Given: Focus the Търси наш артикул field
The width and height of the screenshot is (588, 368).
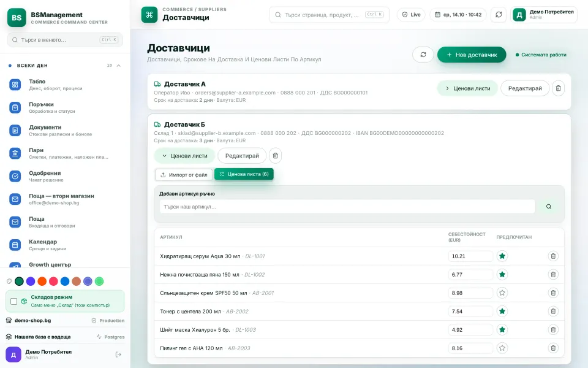Looking at the screenshot, I should coord(347,207).
